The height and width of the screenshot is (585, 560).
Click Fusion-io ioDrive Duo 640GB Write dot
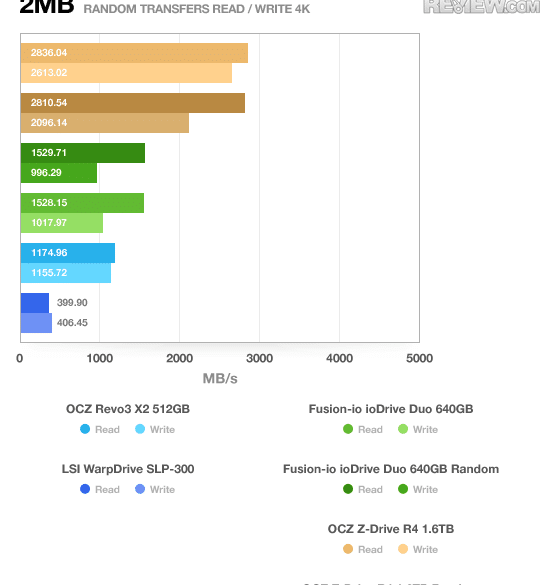(x=403, y=429)
